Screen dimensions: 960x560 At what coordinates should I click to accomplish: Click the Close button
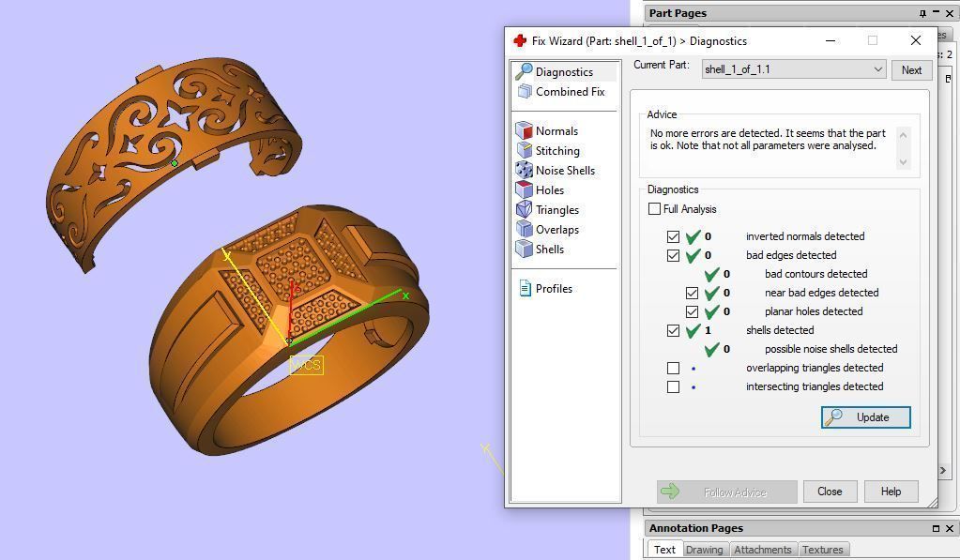click(830, 492)
